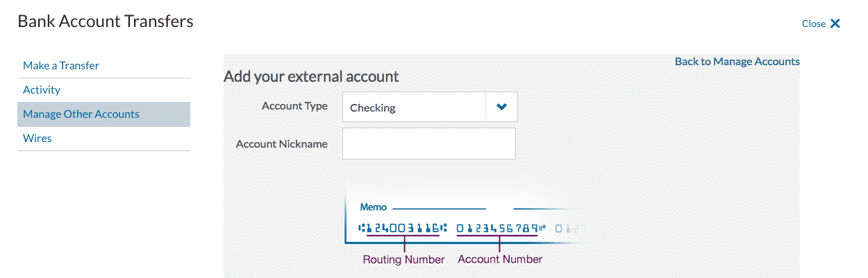
Task: Click the Account Type field label
Action: click(294, 107)
